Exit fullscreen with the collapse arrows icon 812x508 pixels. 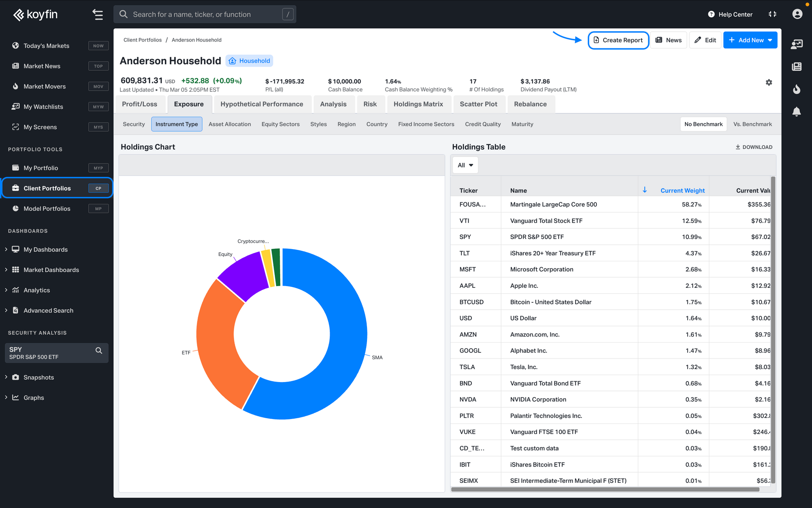coord(772,14)
